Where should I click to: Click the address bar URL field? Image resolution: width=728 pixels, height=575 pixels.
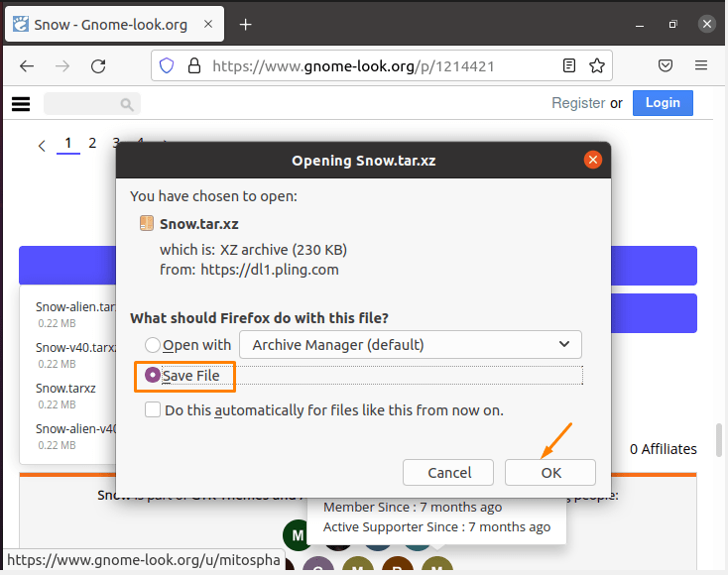point(382,65)
